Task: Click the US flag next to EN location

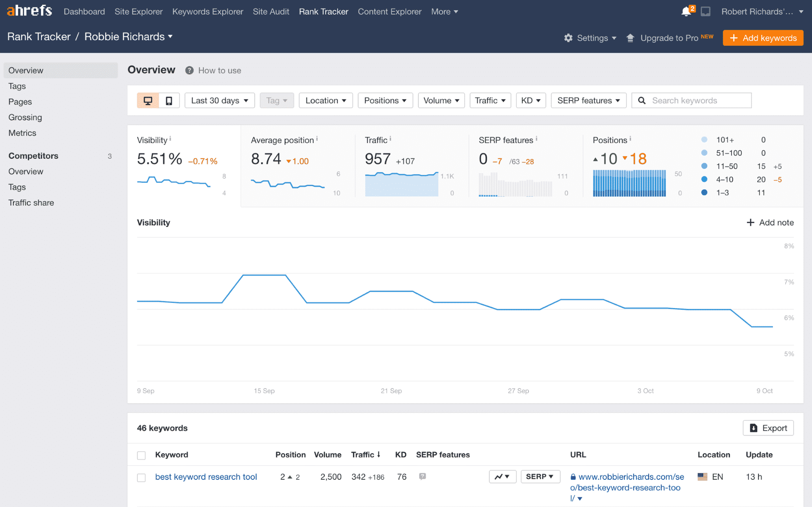Action: click(702, 477)
